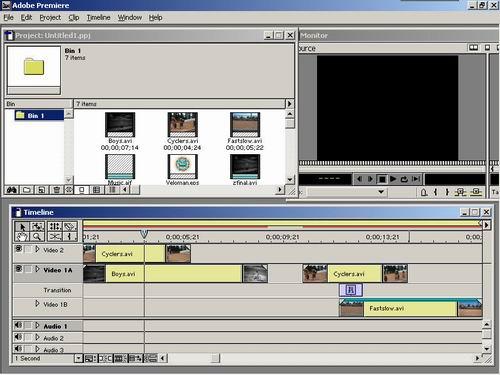
Task: Click the binoculars Find icon in Project window
Action: coord(12,190)
